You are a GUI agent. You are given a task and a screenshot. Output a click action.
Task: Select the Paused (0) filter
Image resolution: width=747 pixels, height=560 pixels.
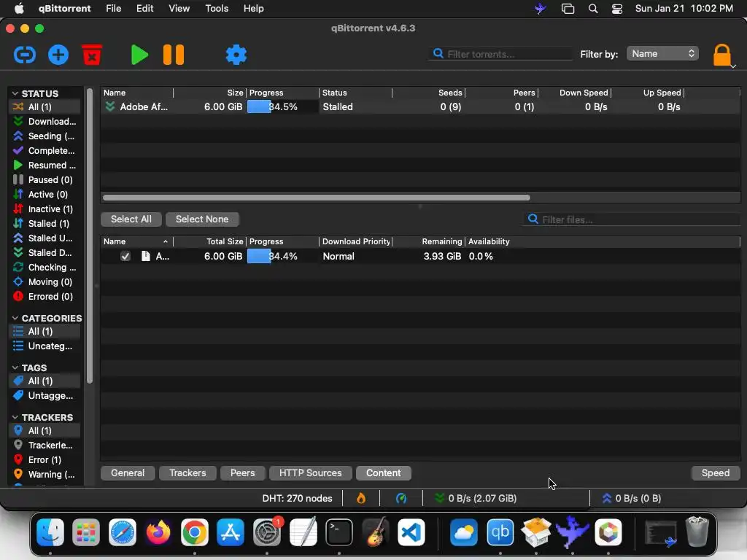pyautogui.click(x=44, y=179)
